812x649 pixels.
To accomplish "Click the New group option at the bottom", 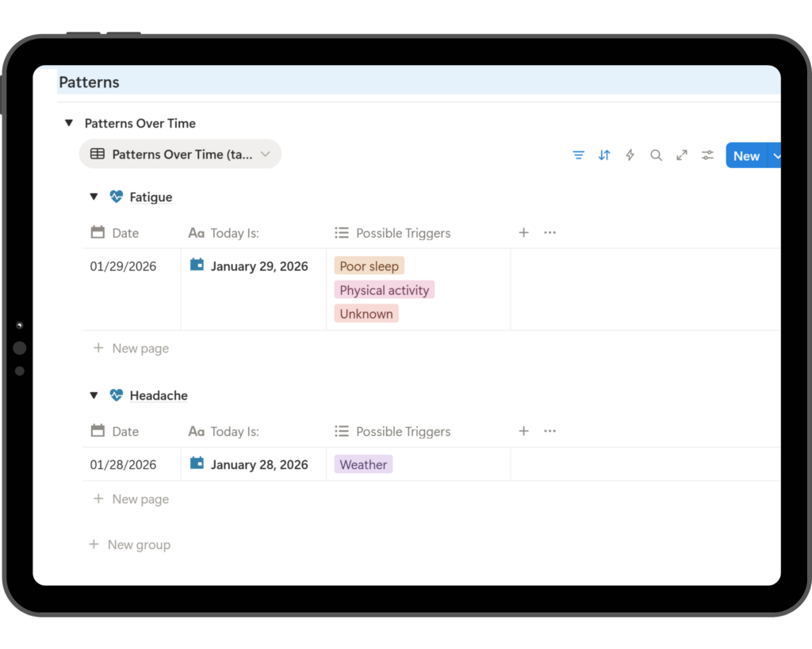I will point(129,544).
